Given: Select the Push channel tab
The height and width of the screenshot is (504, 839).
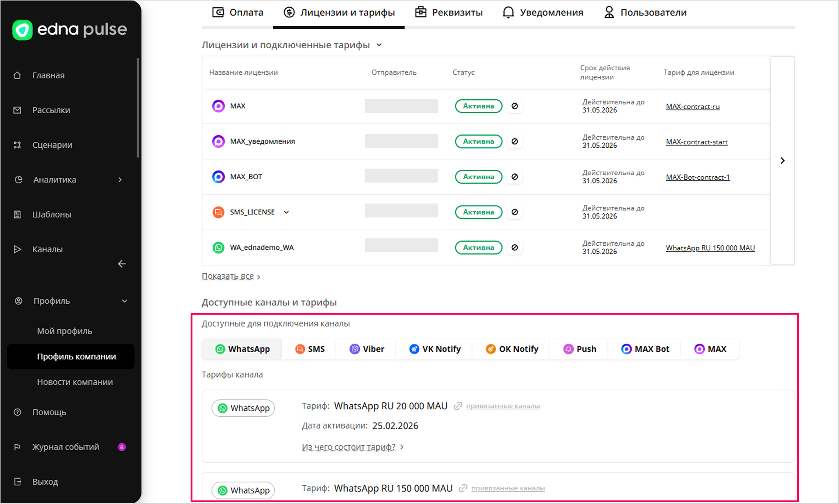Looking at the screenshot, I should point(580,349).
